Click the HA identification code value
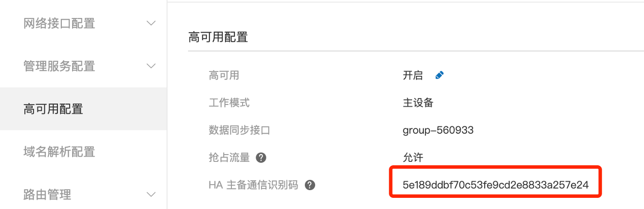 pyautogui.click(x=496, y=185)
